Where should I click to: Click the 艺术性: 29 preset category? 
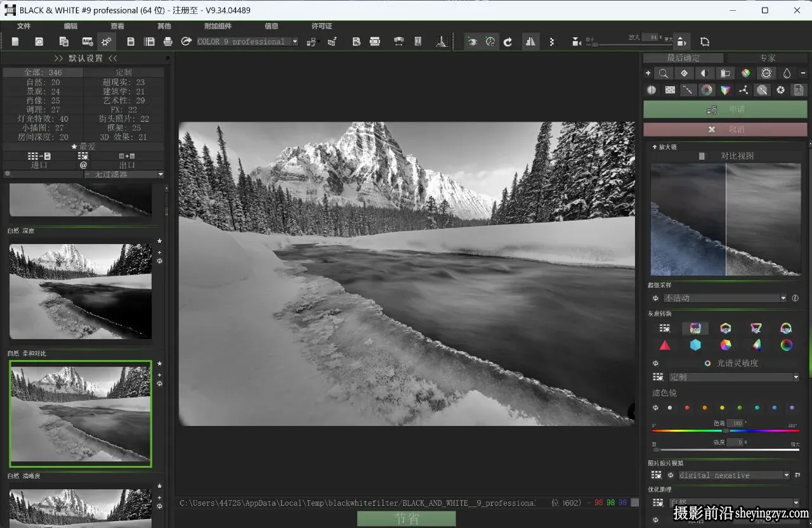pos(124,100)
